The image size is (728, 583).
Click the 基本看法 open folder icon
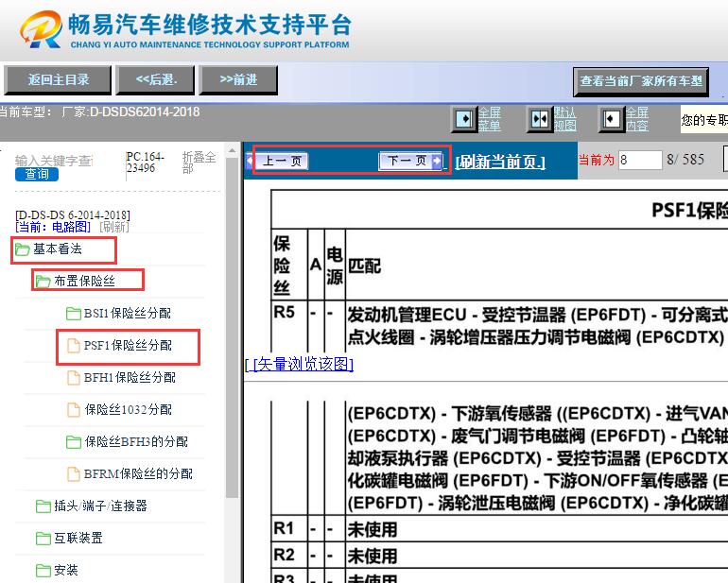click(22, 249)
